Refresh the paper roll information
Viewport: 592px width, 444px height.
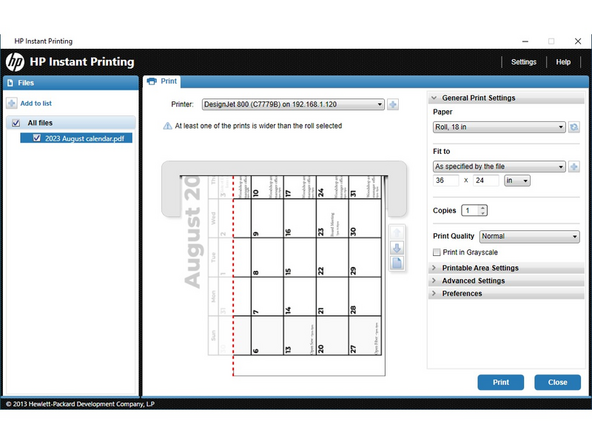coord(574,127)
